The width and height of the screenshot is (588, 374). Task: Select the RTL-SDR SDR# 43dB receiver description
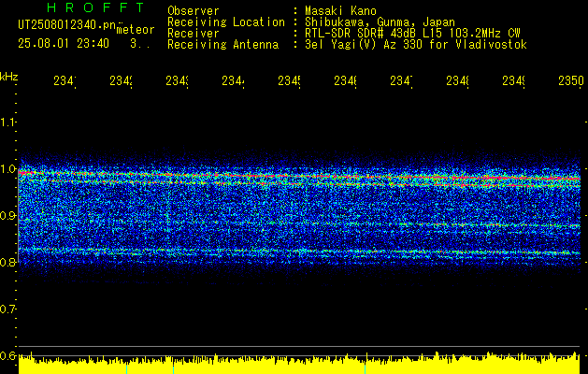[412, 33]
